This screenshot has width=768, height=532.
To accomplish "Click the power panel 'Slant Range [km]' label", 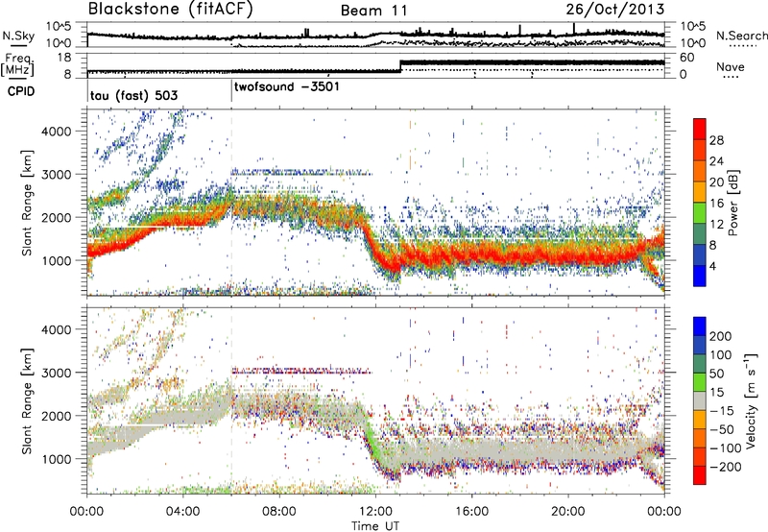I will tap(27, 203).
